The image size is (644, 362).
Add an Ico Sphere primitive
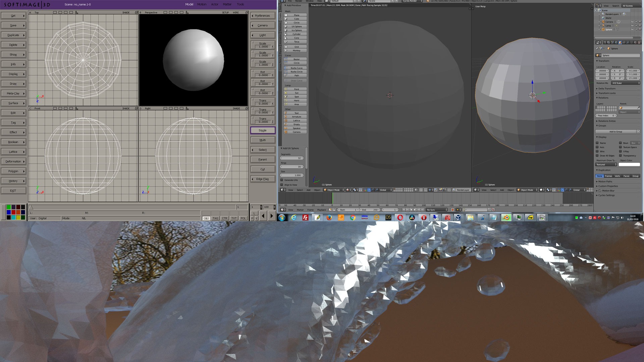296,30
